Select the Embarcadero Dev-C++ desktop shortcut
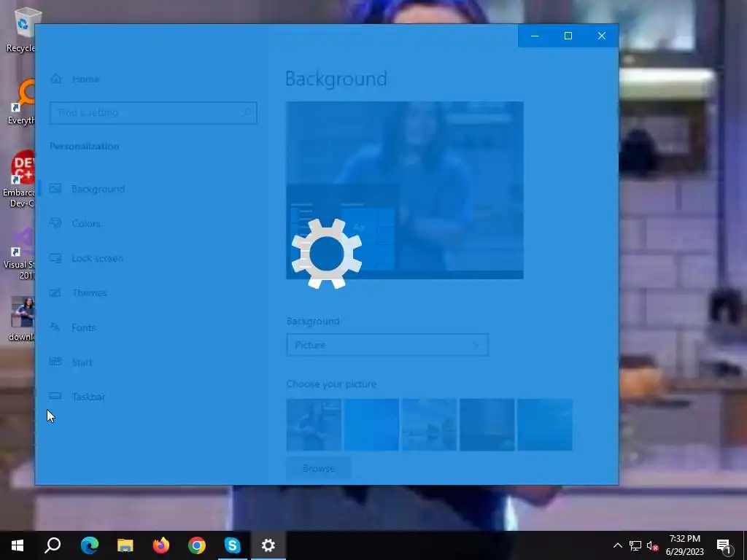Image resolution: width=747 pixels, height=560 pixels. click(19, 179)
